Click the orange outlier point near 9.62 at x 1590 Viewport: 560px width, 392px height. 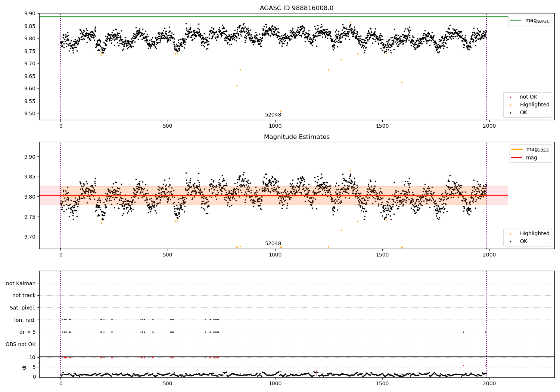pos(402,83)
